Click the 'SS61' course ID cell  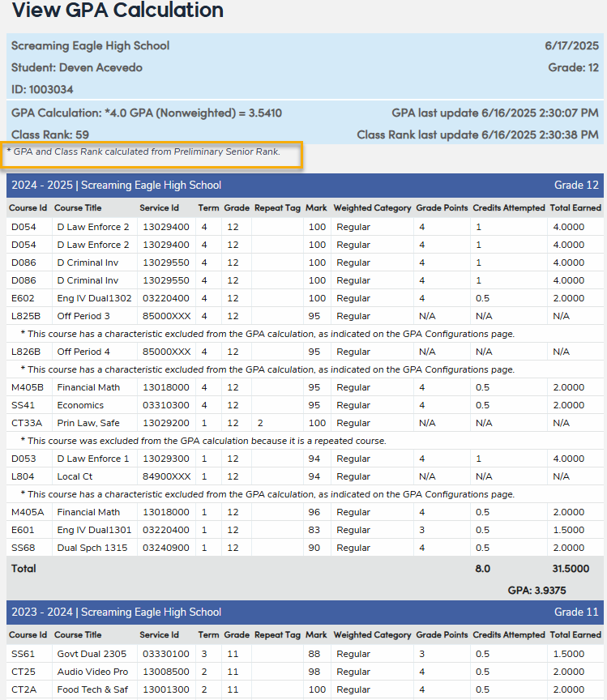23,654
